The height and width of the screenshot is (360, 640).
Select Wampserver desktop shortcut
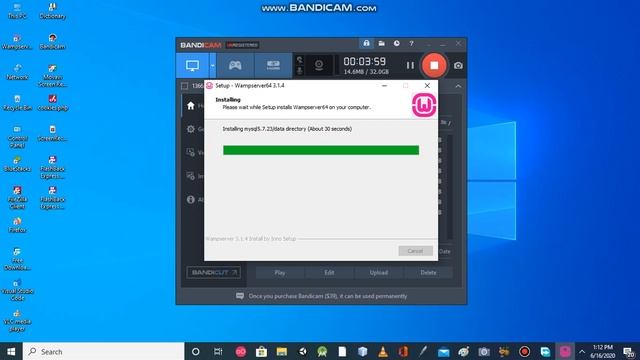coord(17,42)
